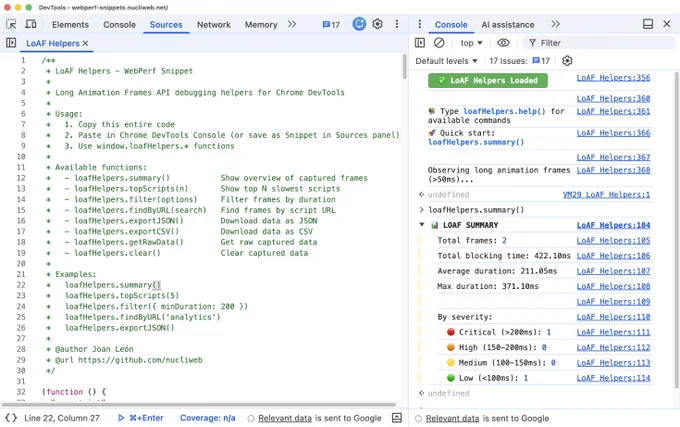
Task: Open source link LoAF Helpers:366
Action: point(613,133)
